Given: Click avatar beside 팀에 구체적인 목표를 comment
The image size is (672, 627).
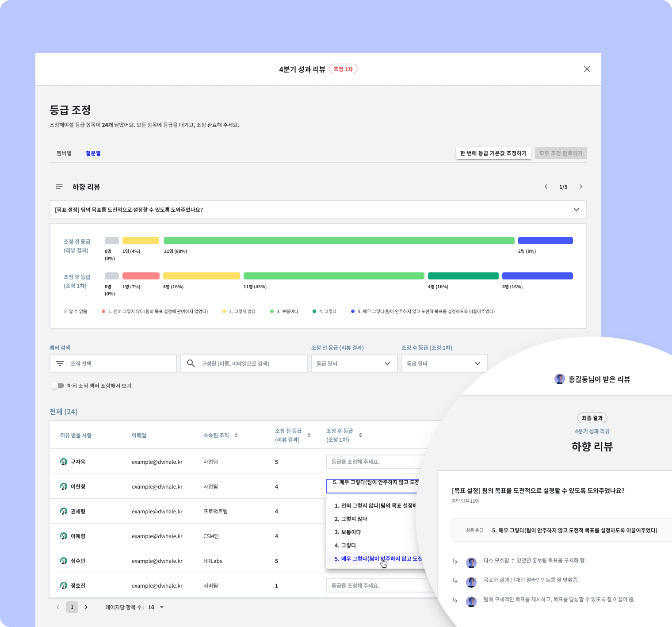Looking at the screenshot, I should click(x=471, y=602).
